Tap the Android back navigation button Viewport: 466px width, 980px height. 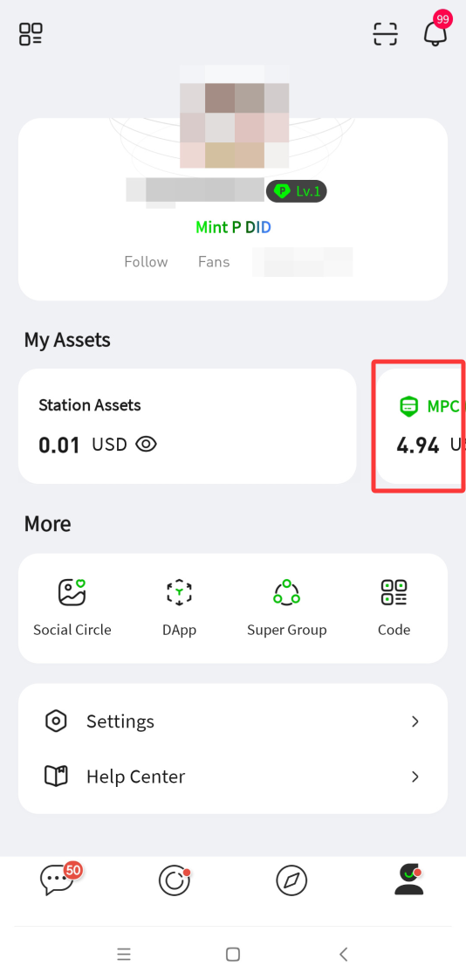coord(343,955)
